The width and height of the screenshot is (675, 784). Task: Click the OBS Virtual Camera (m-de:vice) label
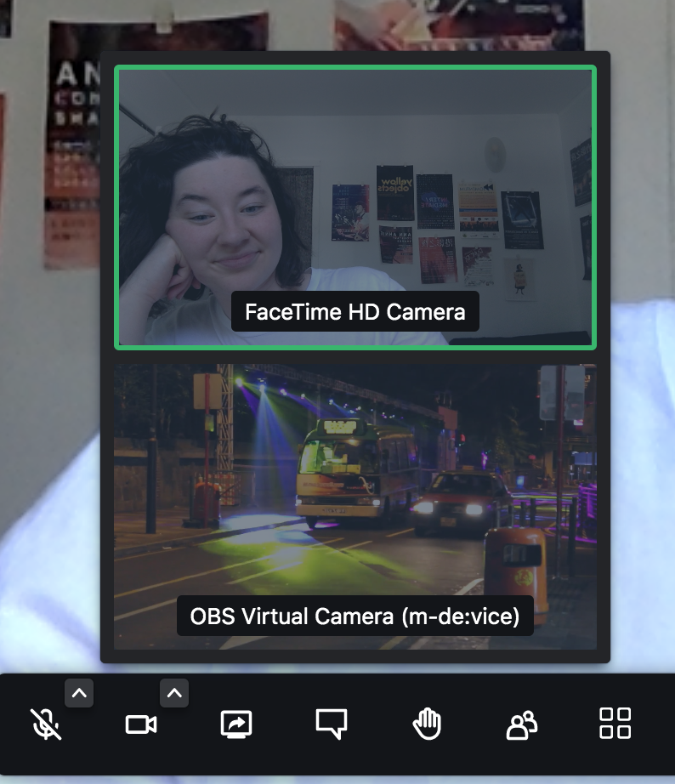pyautogui.click(x=355, y=616)
